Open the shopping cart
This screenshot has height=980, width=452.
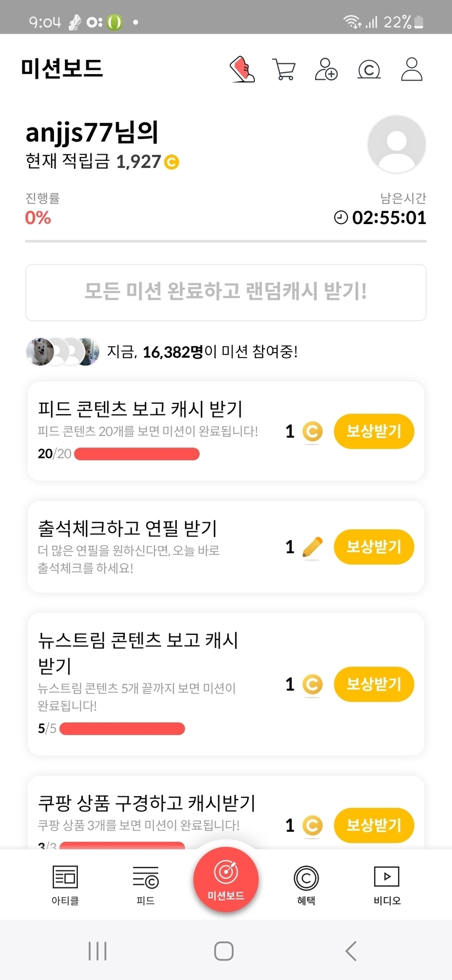(x=284, y=70)
